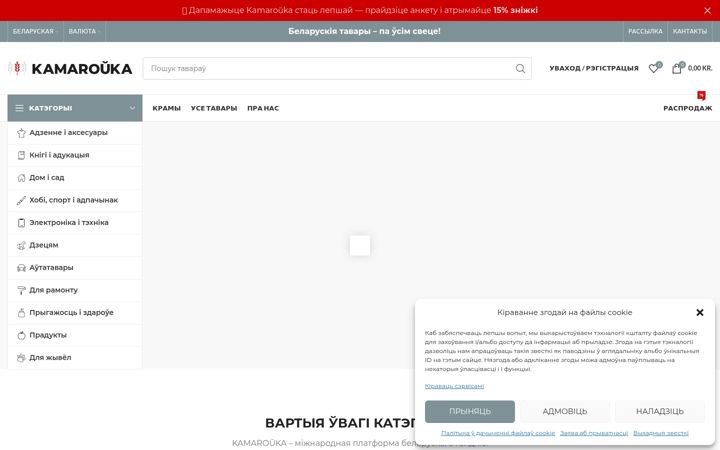Dismiss the red promo banner with X
Image resolution: width=720 pixels, height=450 pixels.
pyautogui.click(x=707, y=10)
